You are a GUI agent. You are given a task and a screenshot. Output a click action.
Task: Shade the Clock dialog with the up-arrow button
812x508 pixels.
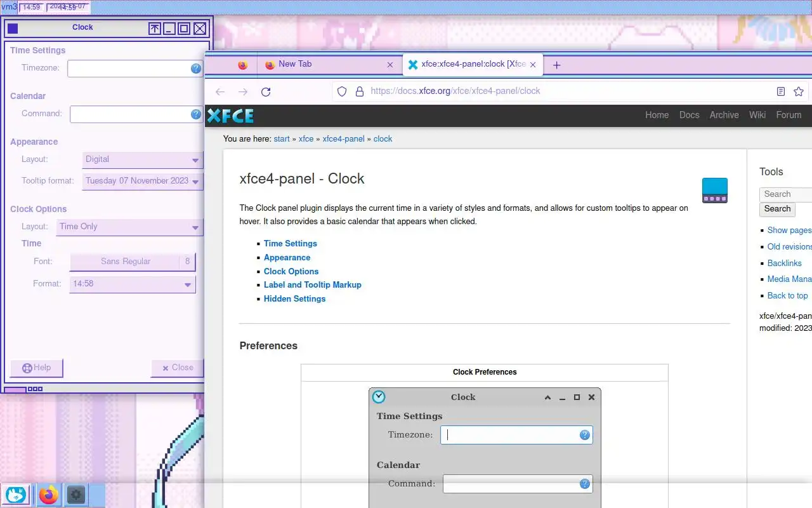(x=154, y=28)
